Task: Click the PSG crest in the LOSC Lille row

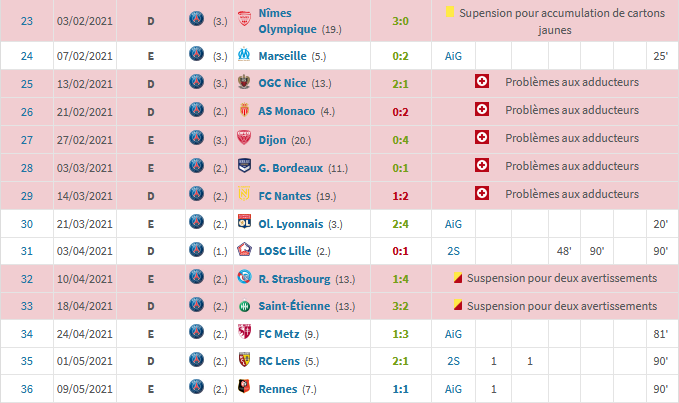Action: pos(196,250)
